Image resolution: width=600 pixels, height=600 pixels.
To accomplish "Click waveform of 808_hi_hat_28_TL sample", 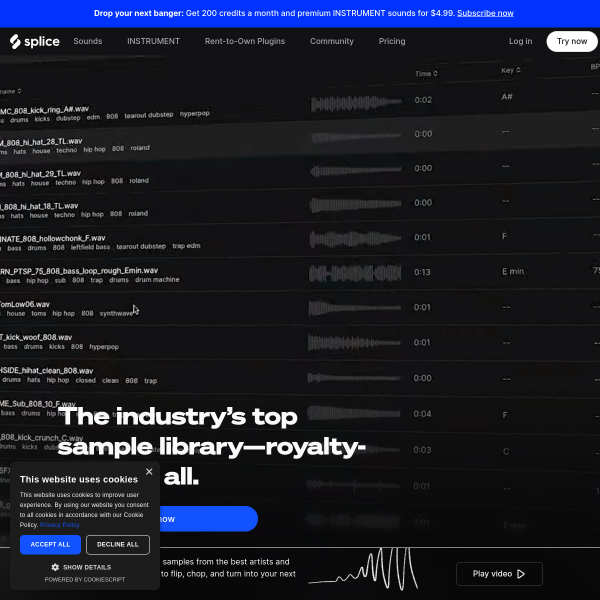I will pos(356,136).
